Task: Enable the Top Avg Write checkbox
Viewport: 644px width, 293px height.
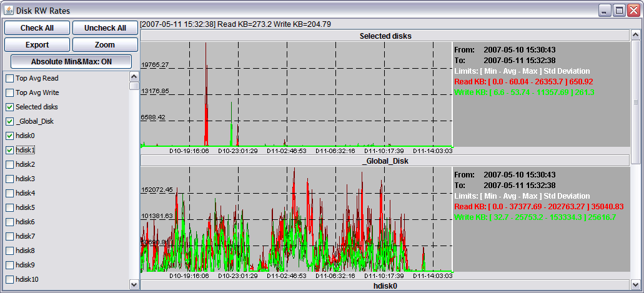Action: [9, 93]
